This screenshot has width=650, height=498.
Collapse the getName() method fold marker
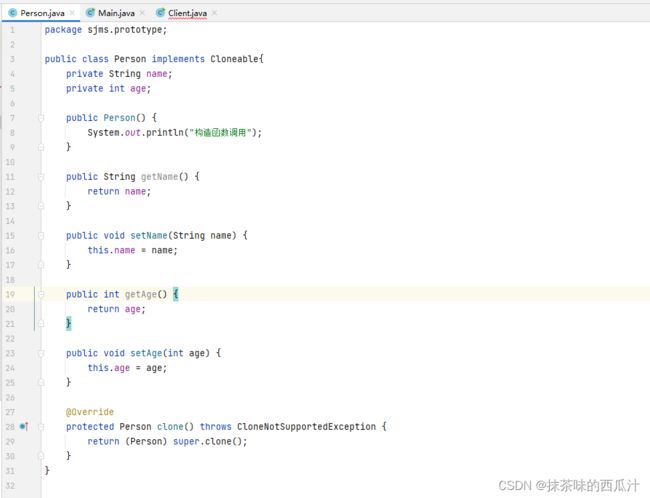[x=41, y=177]
